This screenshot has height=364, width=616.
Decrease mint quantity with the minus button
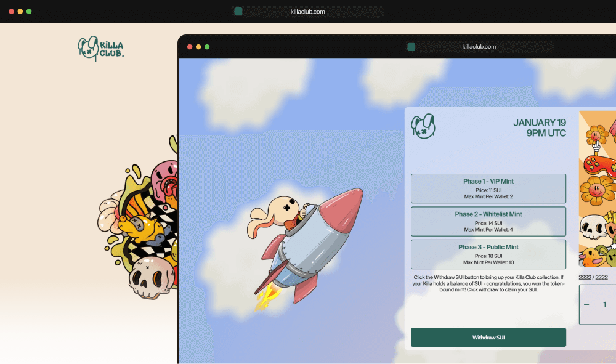click(x=586, y=304)
